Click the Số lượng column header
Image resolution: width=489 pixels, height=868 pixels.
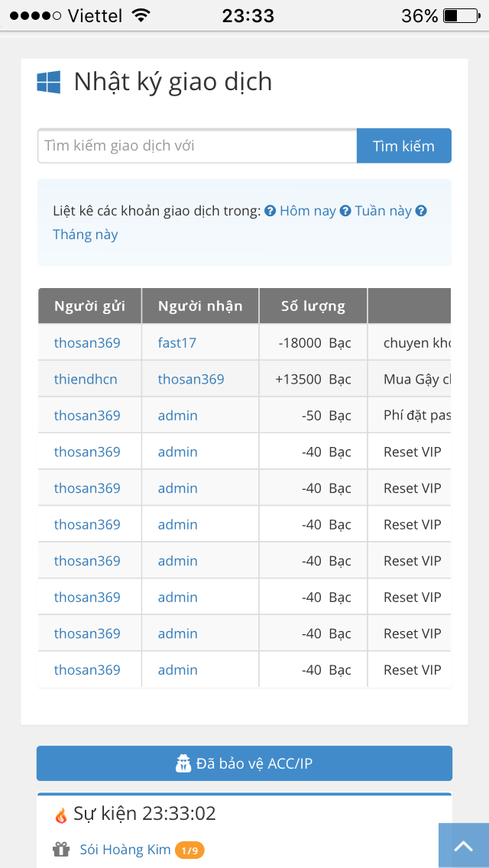tap(313, 306)
